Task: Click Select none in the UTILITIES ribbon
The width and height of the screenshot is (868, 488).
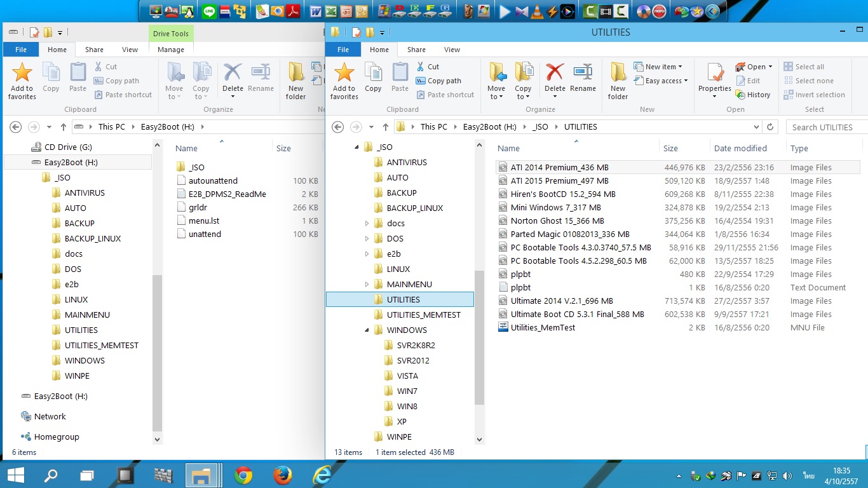Action: click(x=808, y=81)
